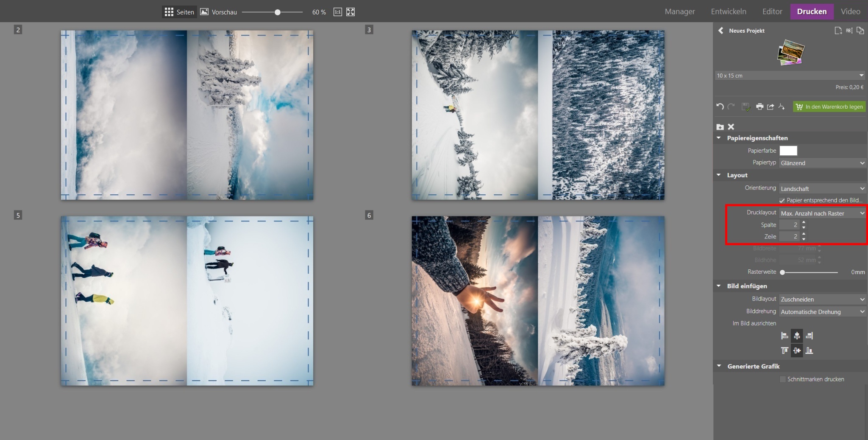Open the Video tab
This screenshot has height=440, width=868.
(850, 11)
